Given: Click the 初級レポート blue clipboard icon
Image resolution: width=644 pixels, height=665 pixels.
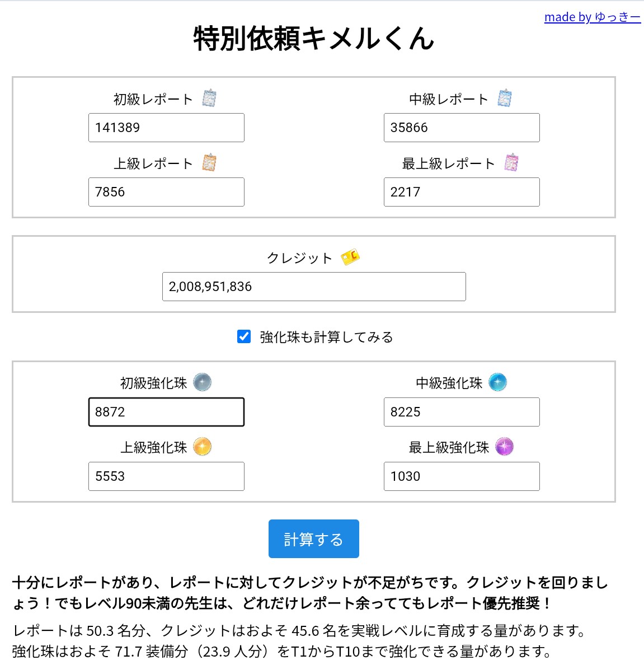Looking at the screenshot, I should pos(209,99).
